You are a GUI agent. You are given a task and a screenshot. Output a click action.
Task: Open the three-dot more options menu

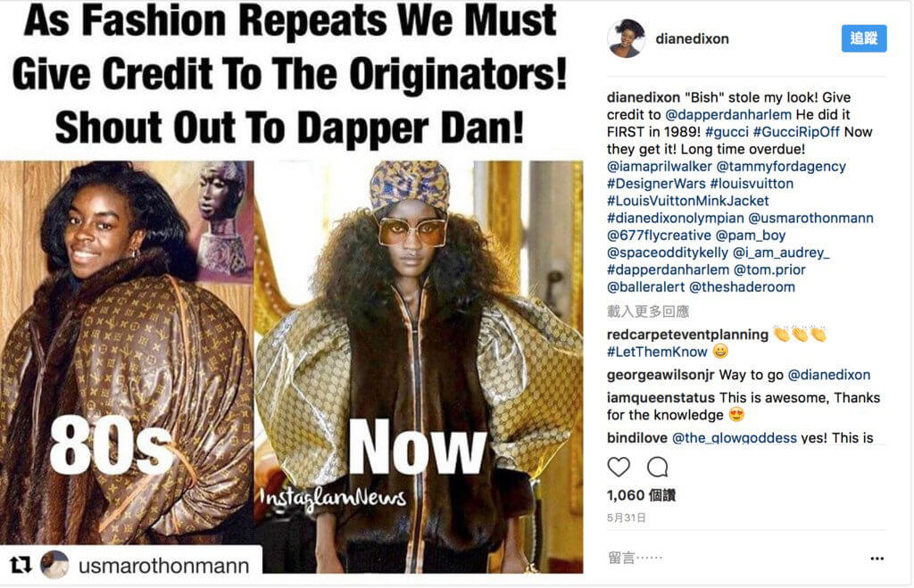[877, 559]
